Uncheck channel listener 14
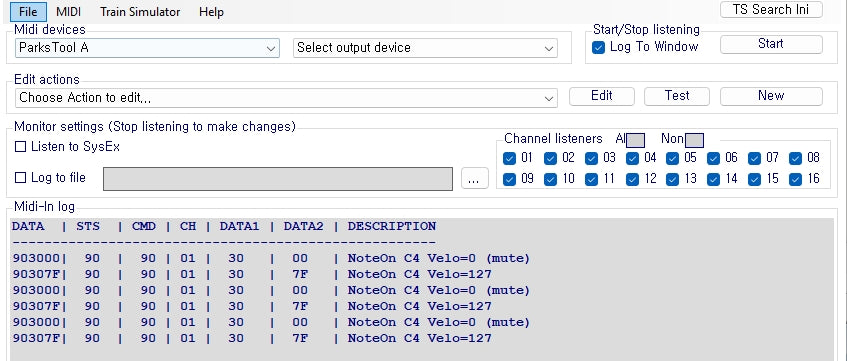The height and width of the screenshot is (361, 847). coord(714,179)
